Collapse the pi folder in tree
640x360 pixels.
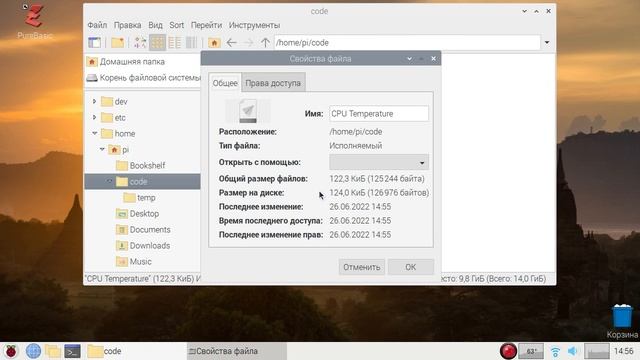(102, 149)
